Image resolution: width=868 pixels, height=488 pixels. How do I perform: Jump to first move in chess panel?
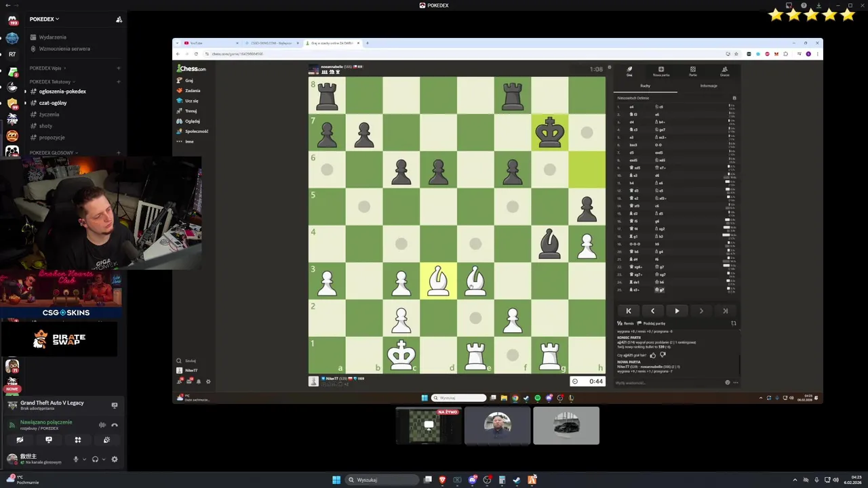pos(629,310)
